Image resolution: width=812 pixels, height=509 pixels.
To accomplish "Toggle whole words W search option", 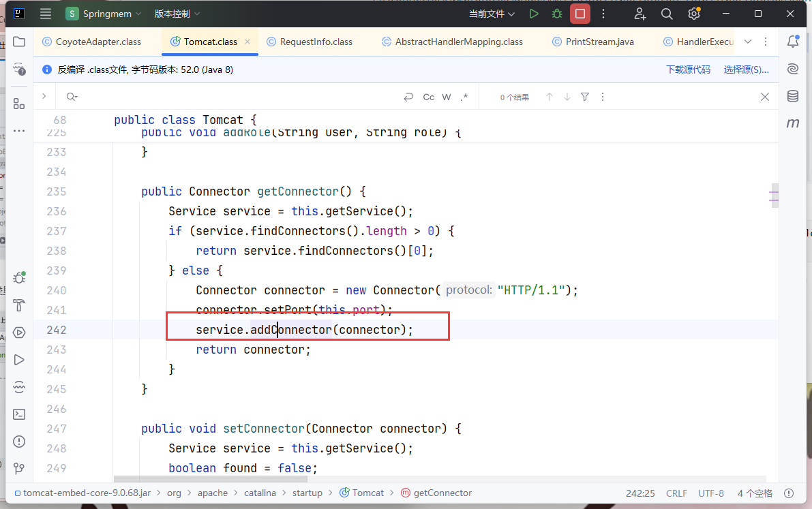I will point(447,97).
